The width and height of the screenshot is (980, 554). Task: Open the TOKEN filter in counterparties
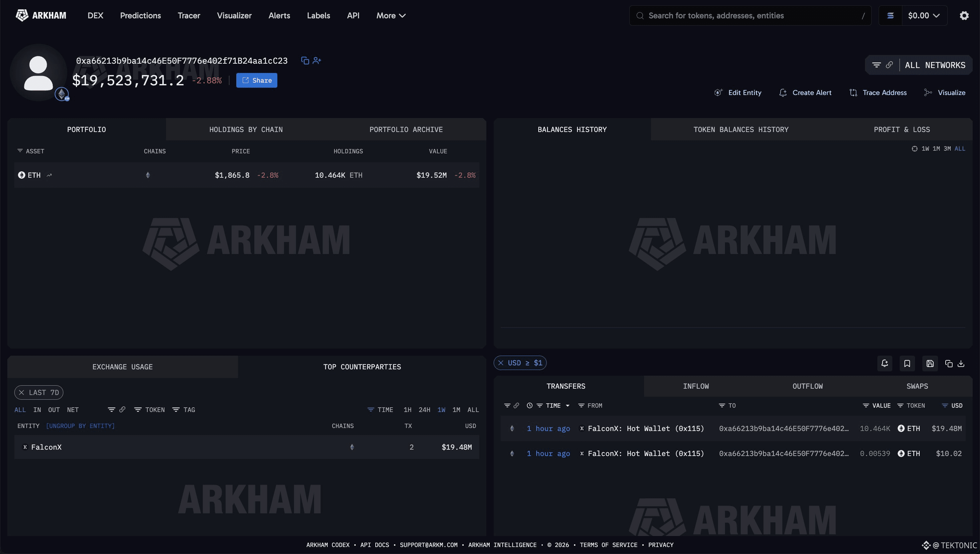(x=150, y=410)
